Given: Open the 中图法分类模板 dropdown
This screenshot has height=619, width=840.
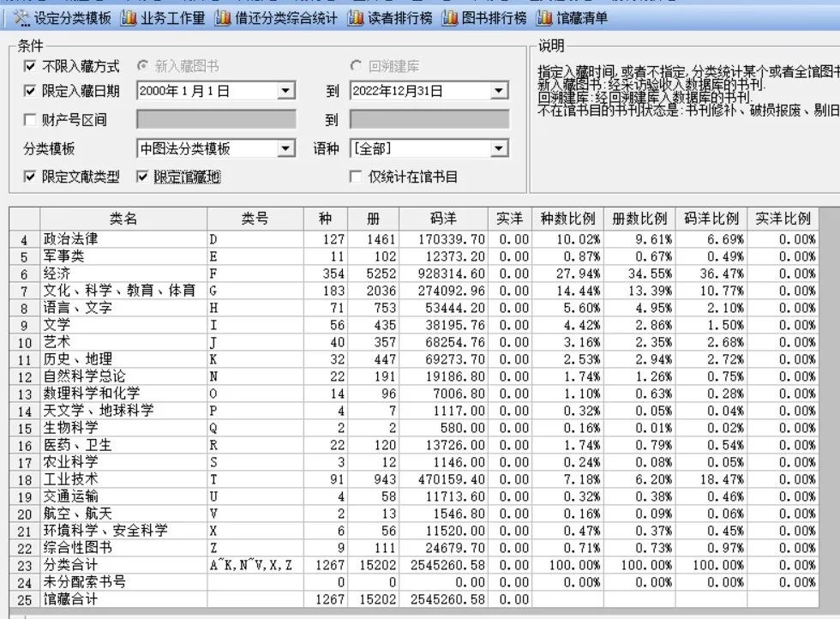Looking at the screenshot, I should tap(286, 149).
